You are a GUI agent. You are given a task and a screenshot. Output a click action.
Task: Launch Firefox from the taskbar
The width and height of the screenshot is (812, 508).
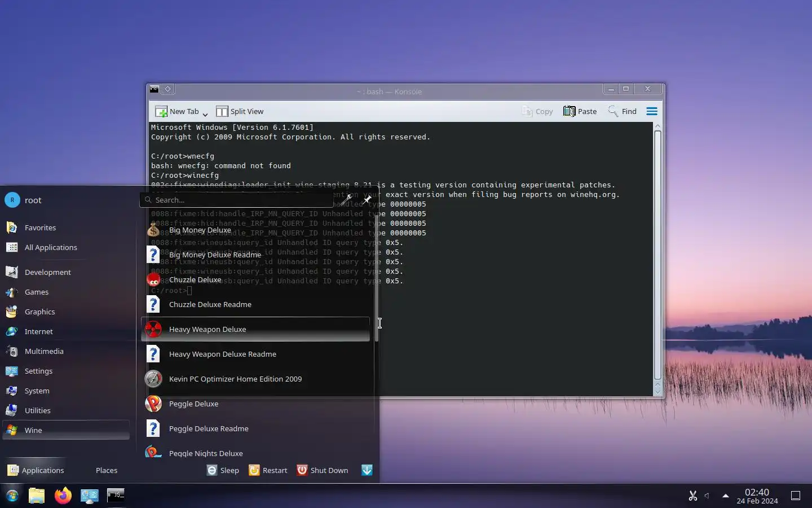click(x=63, y=496)
